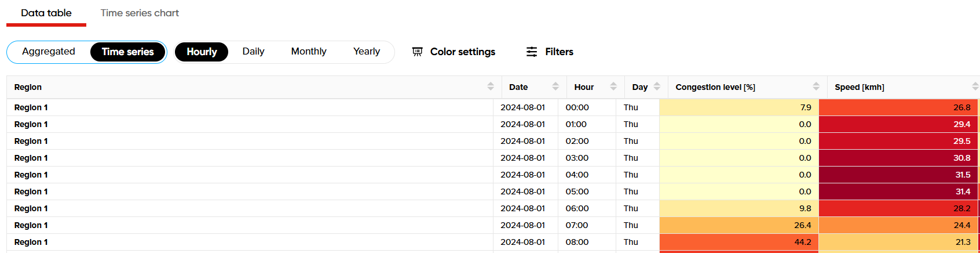
Task: Sort table by Hour column arrows
Action: tap(613, 86)
